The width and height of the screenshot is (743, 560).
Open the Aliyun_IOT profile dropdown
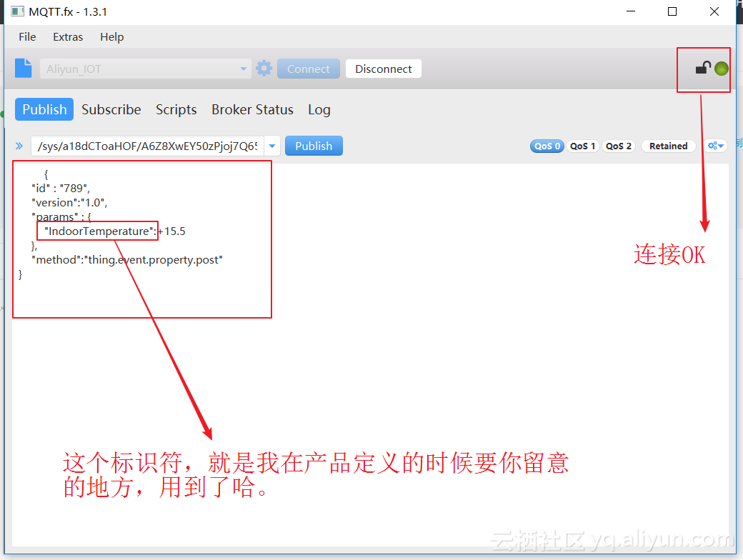point(146,69)
